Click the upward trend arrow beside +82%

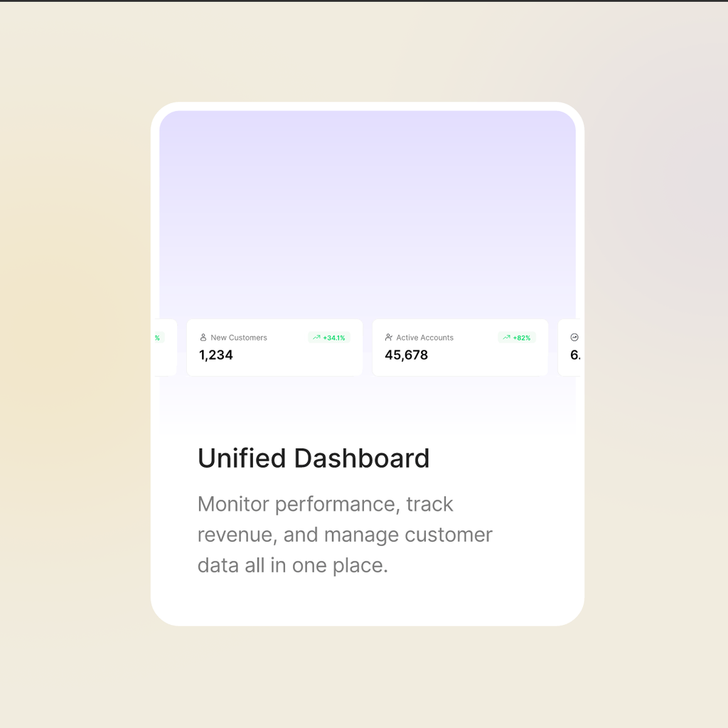click(506, 338)
